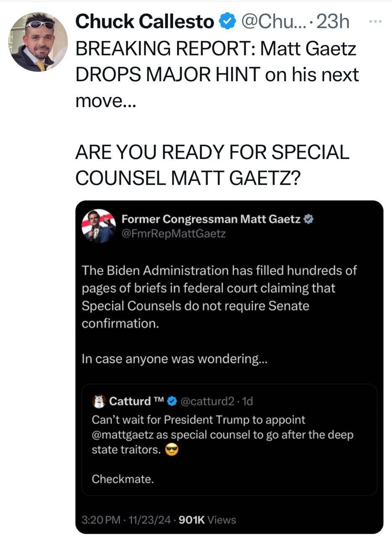Click Matt Gaetz's round profile avatar
Viewport: 392px width, 537px height.
(x=99, y=226)
